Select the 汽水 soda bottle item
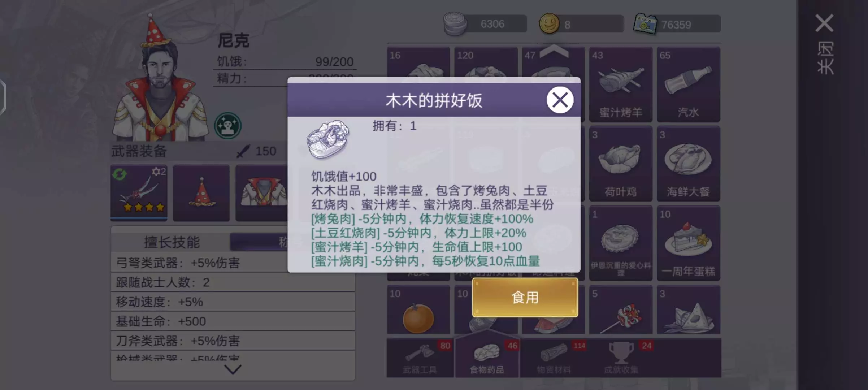The width and height of the screenshot is (868, 390). (x=688, y=84)
